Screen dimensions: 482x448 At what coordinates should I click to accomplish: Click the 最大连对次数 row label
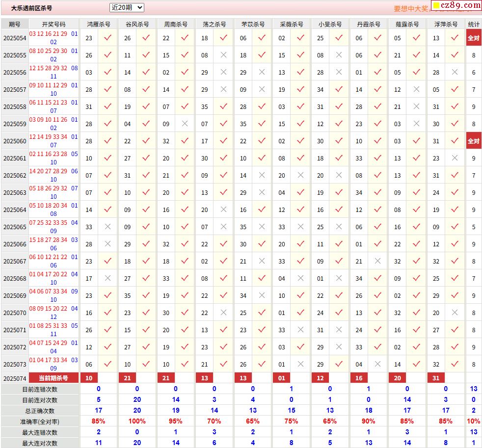tap(40, 443)
